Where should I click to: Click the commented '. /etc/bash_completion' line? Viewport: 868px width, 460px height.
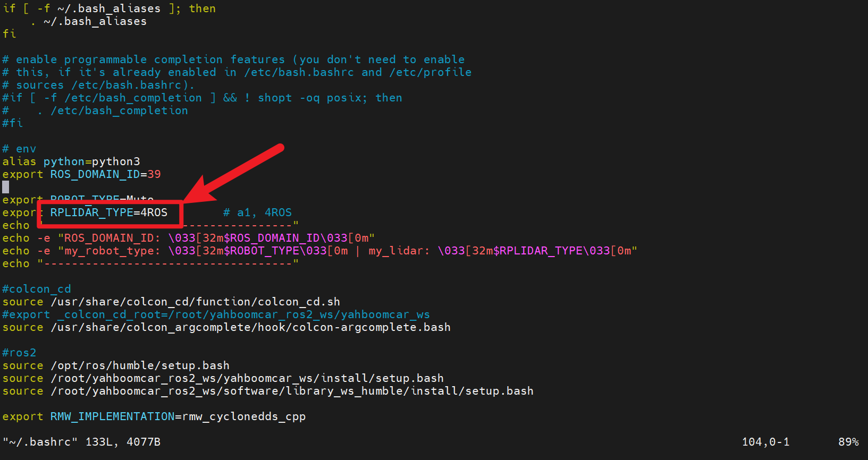[95, 110]
